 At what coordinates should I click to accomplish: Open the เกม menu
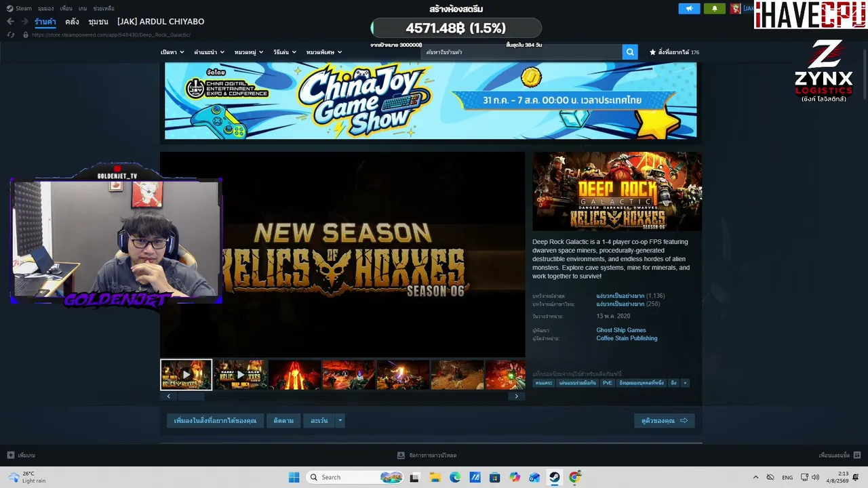(x=83, y=9)
